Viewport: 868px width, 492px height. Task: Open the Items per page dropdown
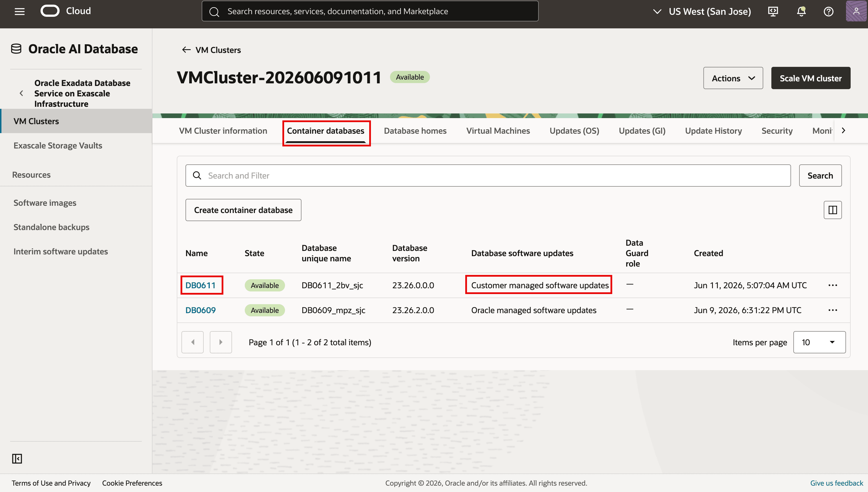pyautogui.click(x=819, y=342)
